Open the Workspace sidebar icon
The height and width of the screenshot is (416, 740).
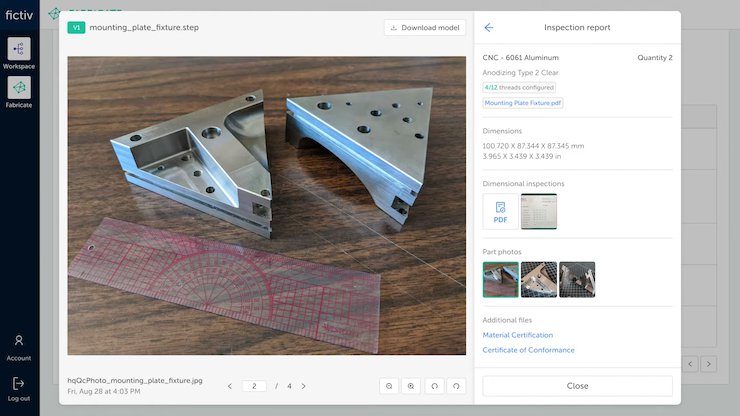click(x=19, y=50)
